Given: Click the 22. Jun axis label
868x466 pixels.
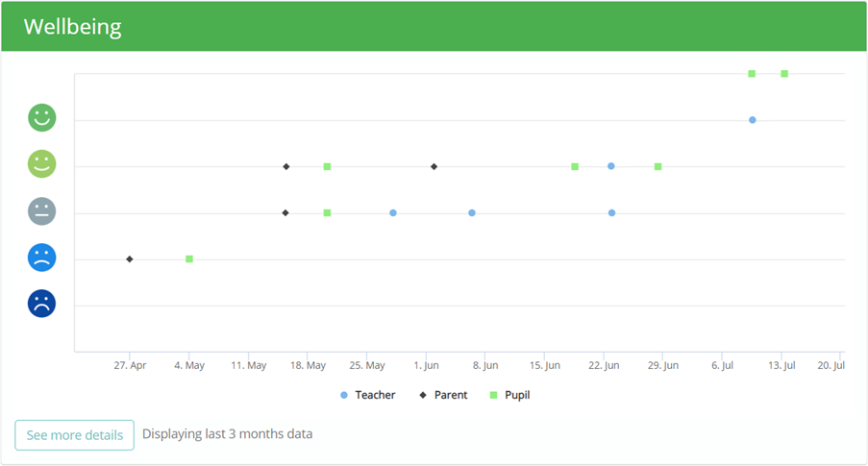Looking at the screenshot, I should 604,365.
